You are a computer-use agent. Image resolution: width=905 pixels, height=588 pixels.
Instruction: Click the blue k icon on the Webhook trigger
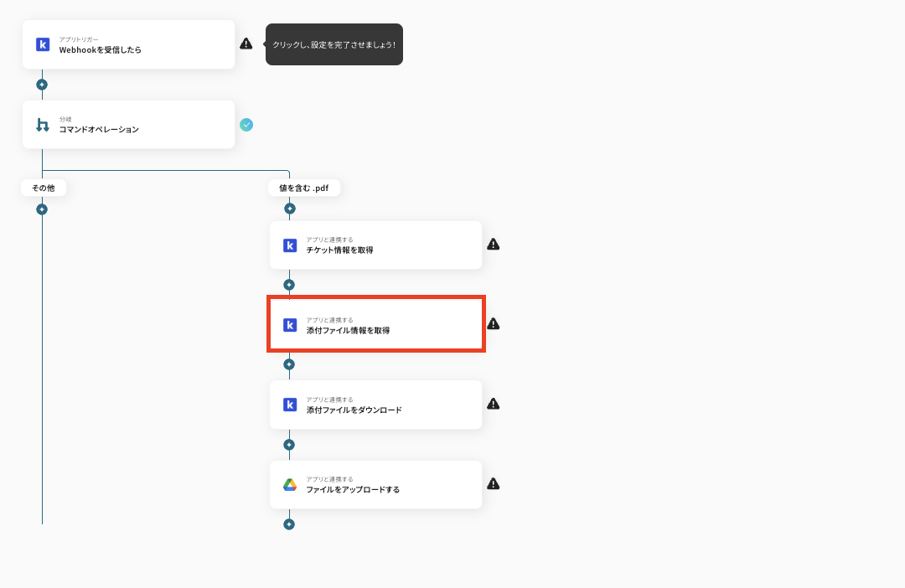[43, 44]
